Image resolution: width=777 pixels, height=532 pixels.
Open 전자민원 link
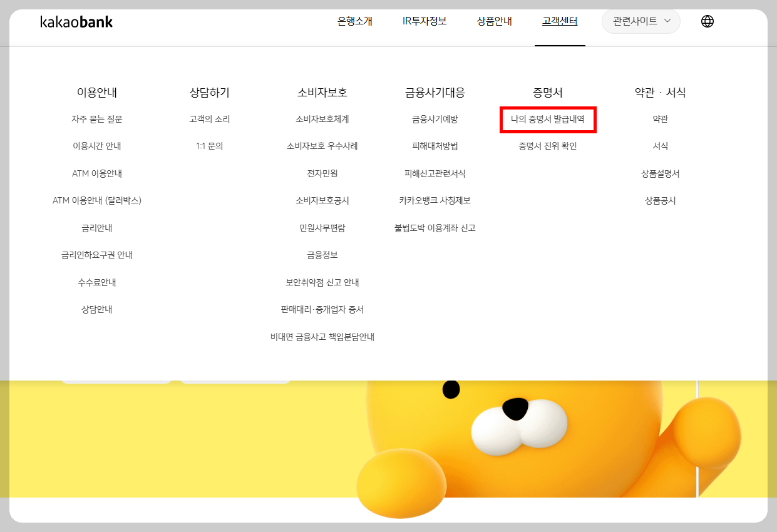[x=322, y=173]
